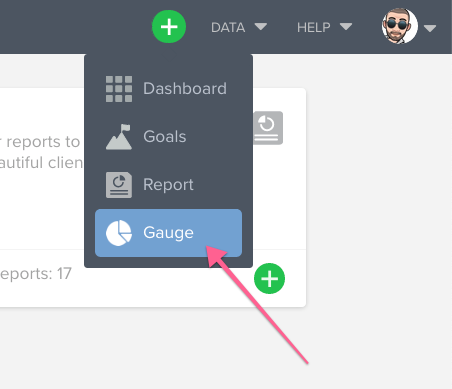The width and height of the screenshot is (452, 389).
Task: Click the green plus button in header
Action: pyautogui.click(x=169, y=27)
